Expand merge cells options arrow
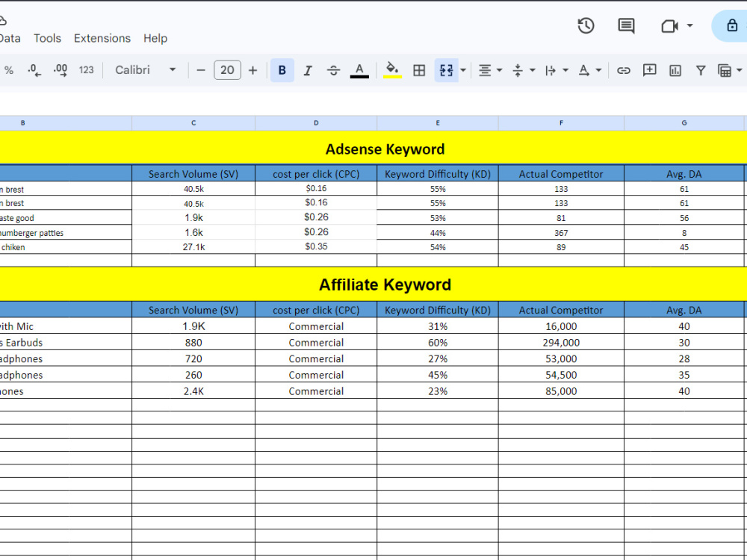747x560 pixels. click(463, 70)
